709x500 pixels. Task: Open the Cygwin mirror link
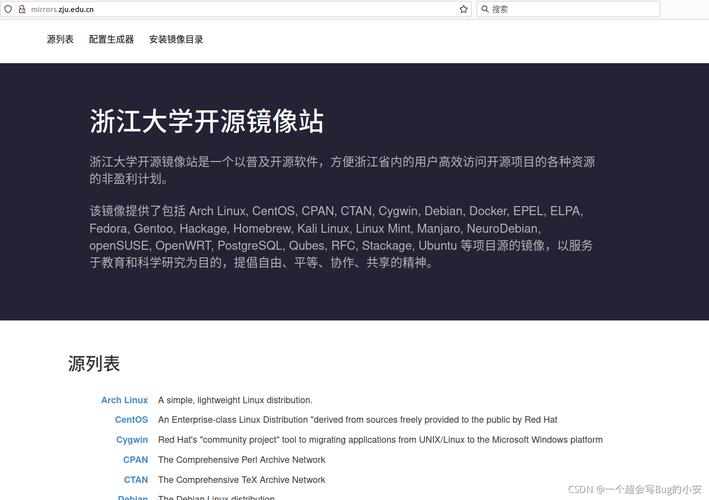click(x=132, y=440)
